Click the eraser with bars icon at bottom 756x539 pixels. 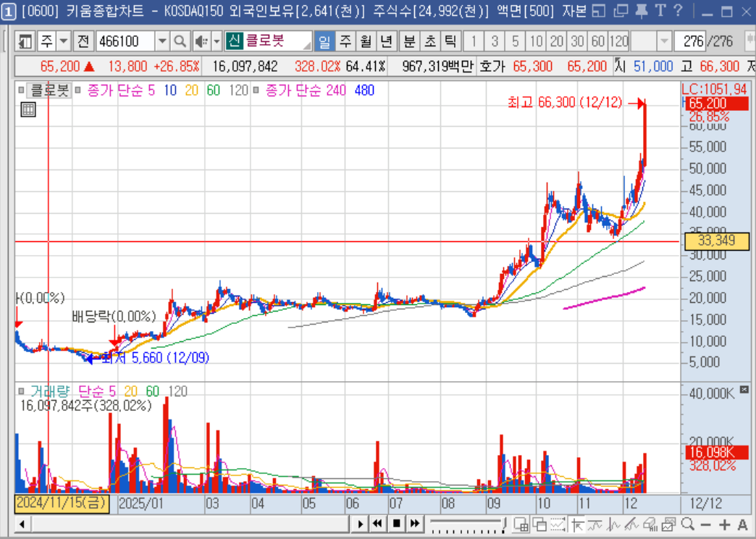650,524
